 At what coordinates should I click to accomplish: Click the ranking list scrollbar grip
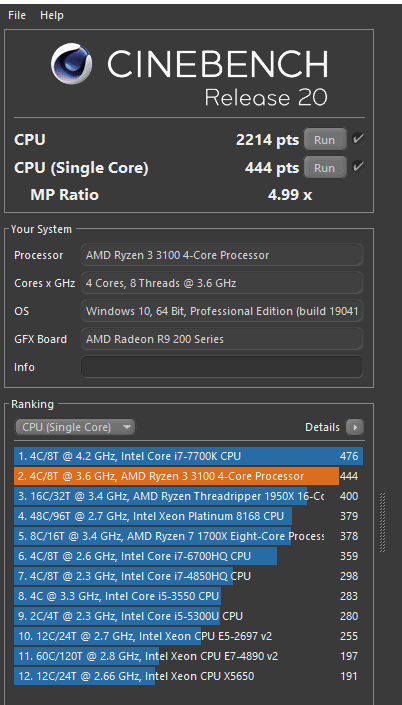pos(383,522)
